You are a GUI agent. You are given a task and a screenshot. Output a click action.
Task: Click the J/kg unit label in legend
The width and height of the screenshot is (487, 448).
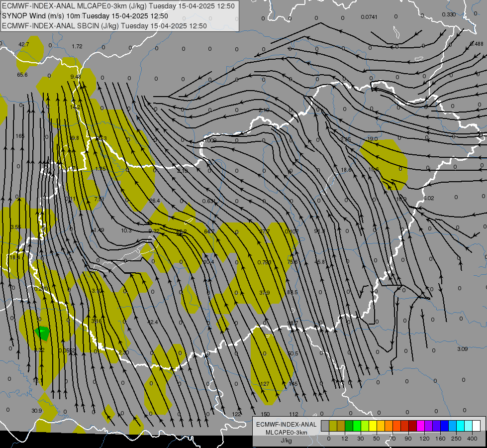pos(286,441)
